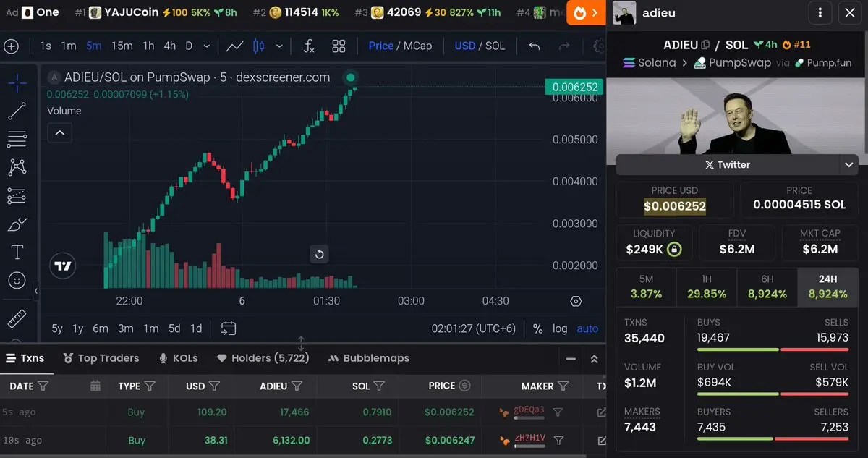The image size is (868, 458).
Task: Open the Txns tab
Action: click(25, 358)
